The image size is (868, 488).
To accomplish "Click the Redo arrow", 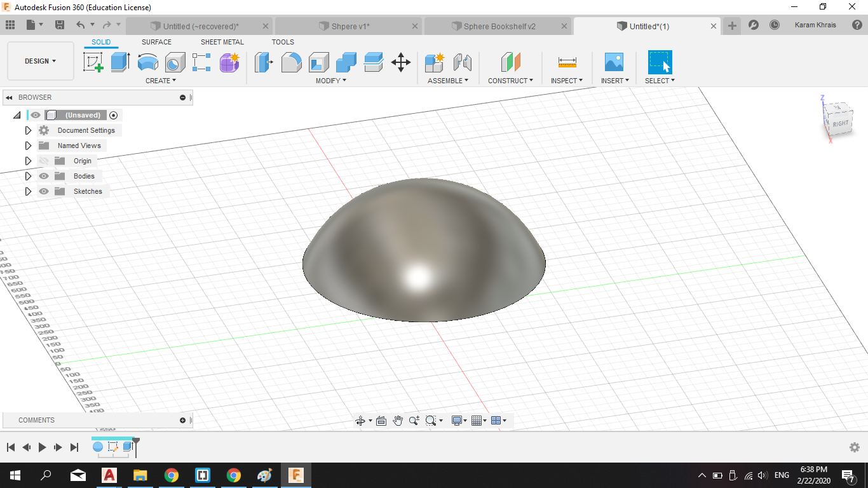I will tap(106, 25).
